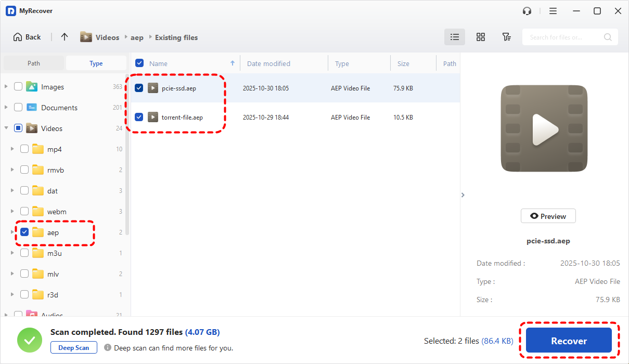Collapse the right preview panel arrow
The height and width of the screenshot is (364, 629).
pyautogui.click(x=463, y=195)
